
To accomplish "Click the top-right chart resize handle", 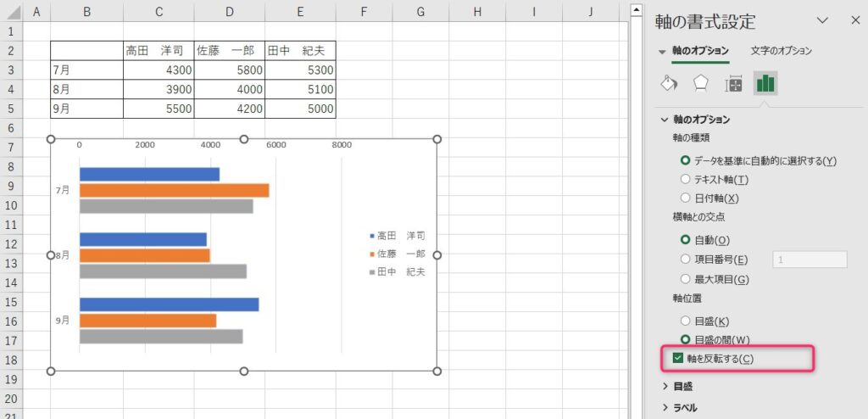I will pos(437,139).
